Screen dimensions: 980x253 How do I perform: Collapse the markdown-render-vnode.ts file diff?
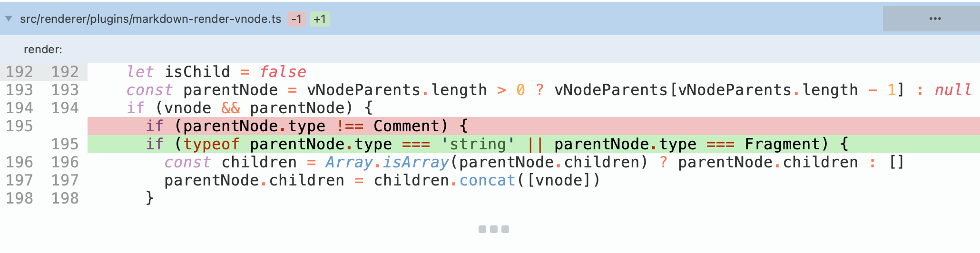tap(9, 19)
